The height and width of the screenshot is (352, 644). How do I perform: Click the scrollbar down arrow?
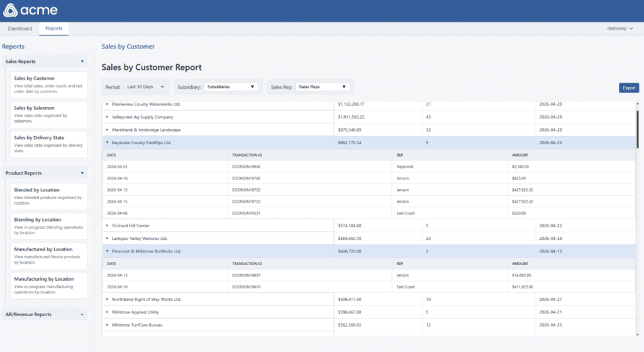[638, 335]
